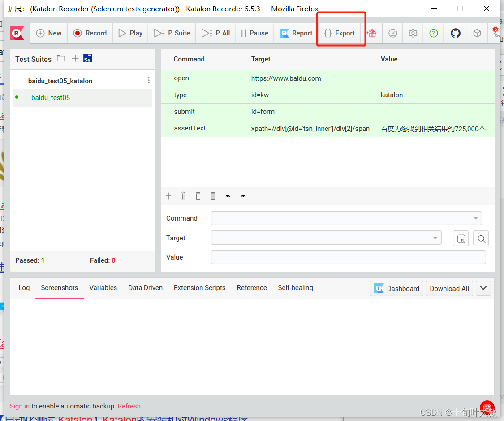Click the katalon value cell
The height and width of the screenshot is (421, 504).
pos(392,95)
